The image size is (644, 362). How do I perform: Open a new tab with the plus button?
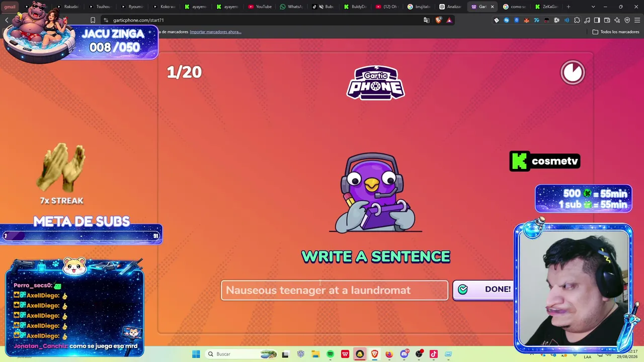(569, 7)
